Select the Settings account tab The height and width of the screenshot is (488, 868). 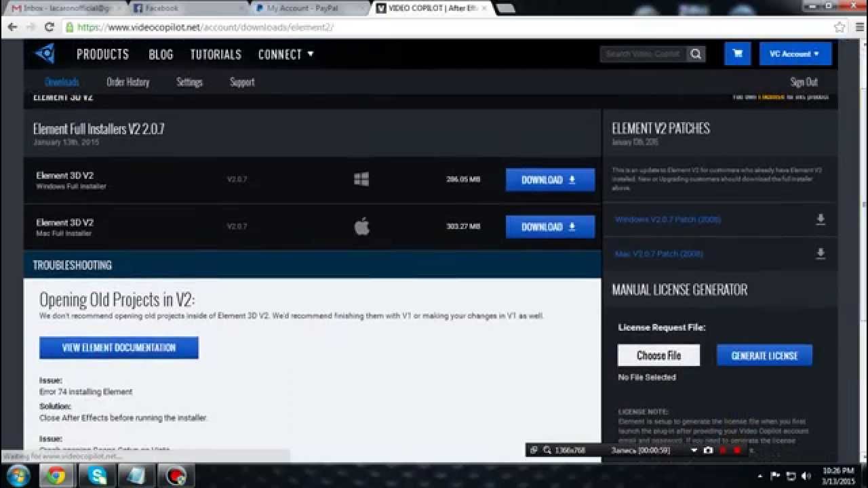coord(189,82)
